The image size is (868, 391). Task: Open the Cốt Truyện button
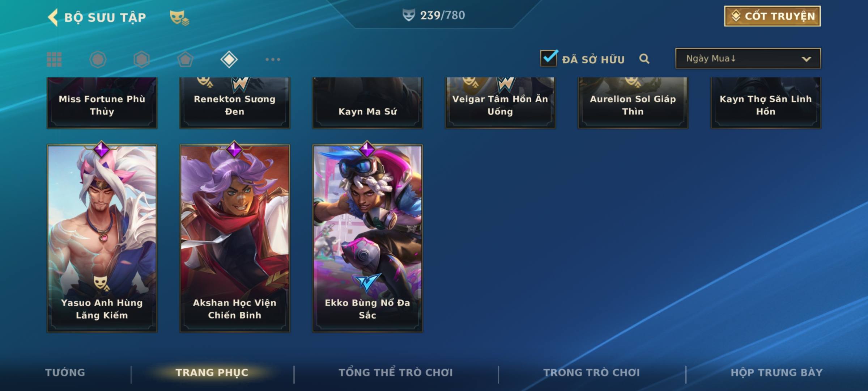pos(772,16)
